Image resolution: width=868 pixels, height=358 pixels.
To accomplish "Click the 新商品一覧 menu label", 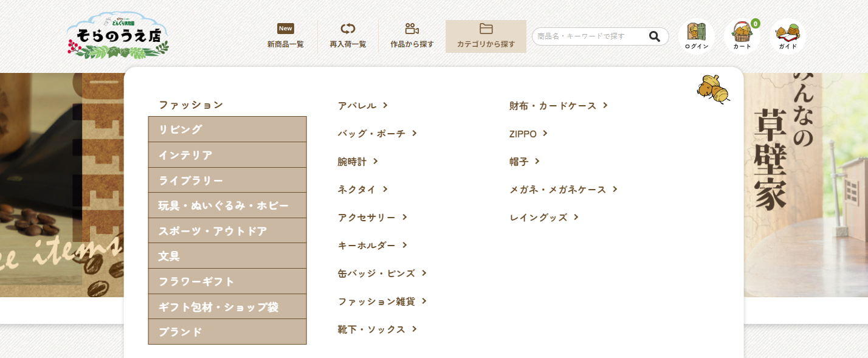I will 286,44.
